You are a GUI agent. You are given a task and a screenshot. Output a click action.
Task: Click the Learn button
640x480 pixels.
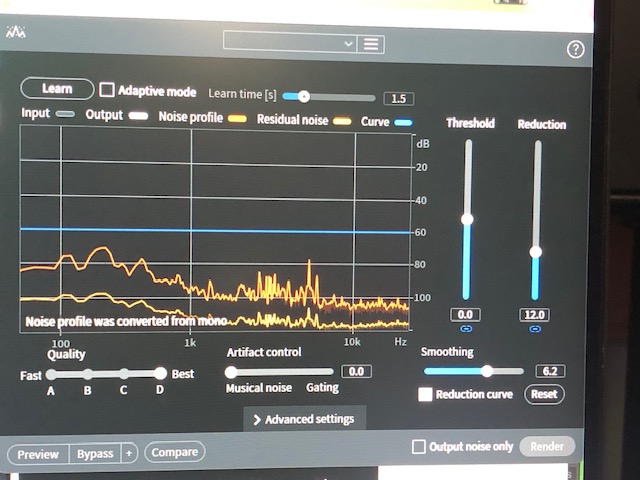[57, 89]
